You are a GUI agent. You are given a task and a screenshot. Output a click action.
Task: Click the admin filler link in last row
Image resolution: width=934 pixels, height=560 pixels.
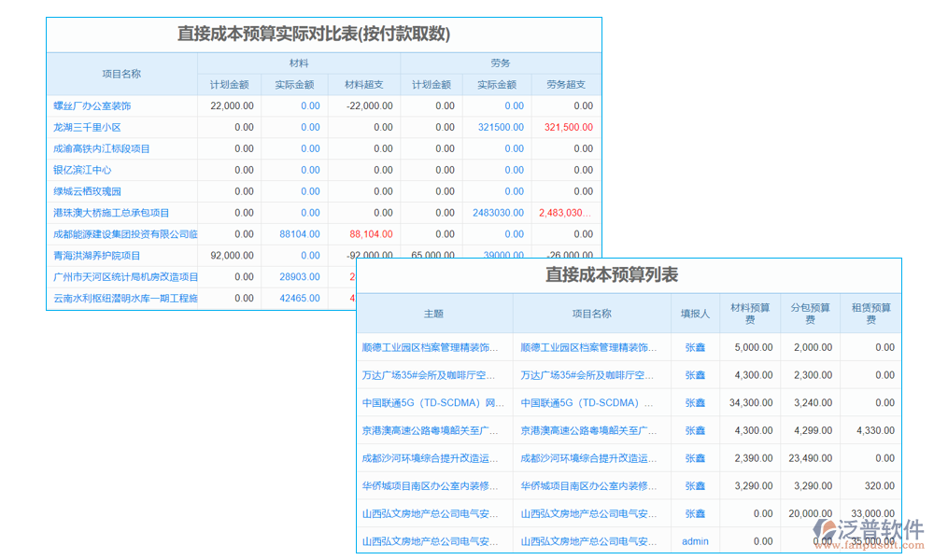(x=695, y=541)
